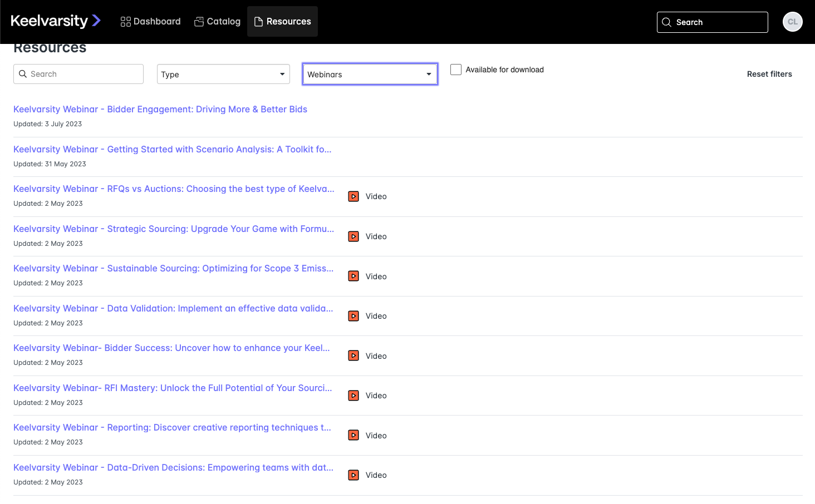Click Reset filters
This screenshot has width=815, height=504.
tap(769, 74)
